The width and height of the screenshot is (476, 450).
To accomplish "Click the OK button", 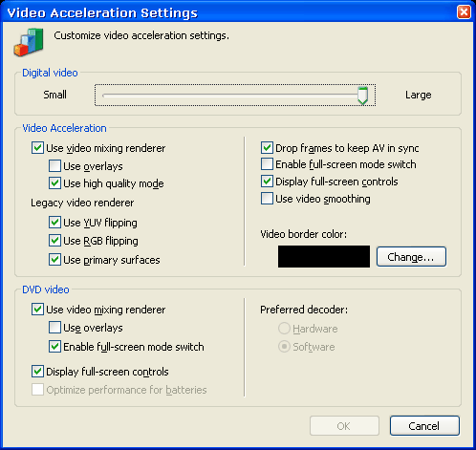I will (344, 425).
